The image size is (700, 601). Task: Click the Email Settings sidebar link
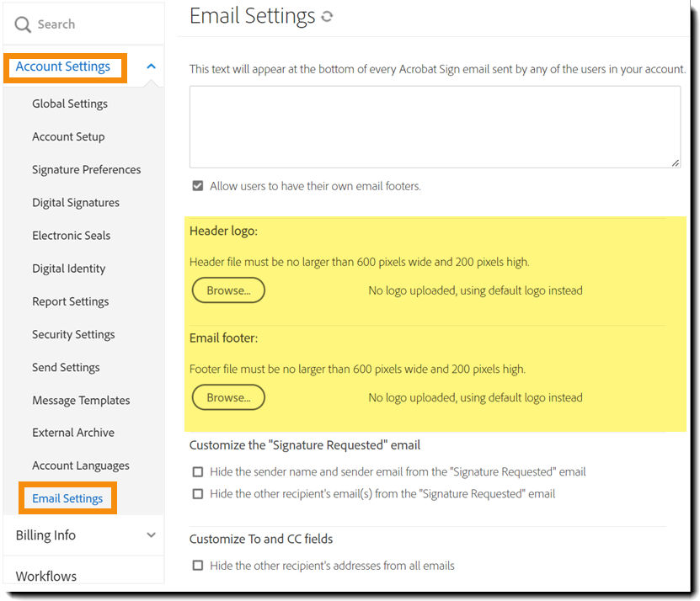click(x=67, y=498)
